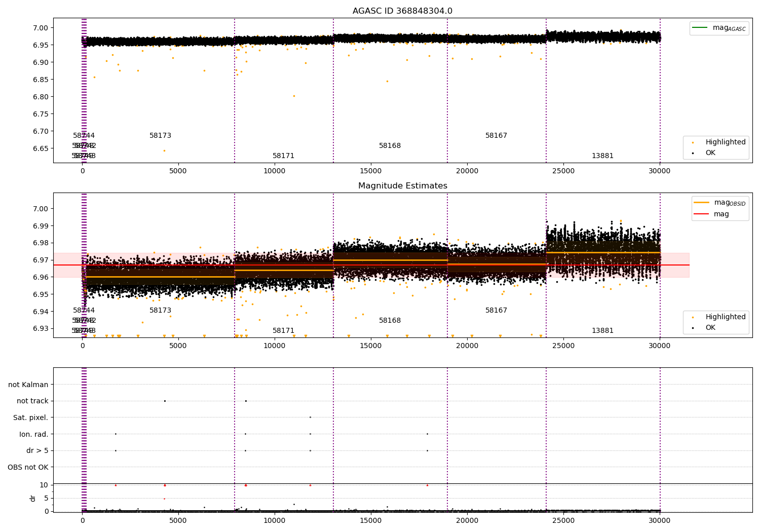Screen dimensions: 760x532
Task: Click the 'Sat. pixel.' marker near x=11800
Action: [x=310, y=417]
